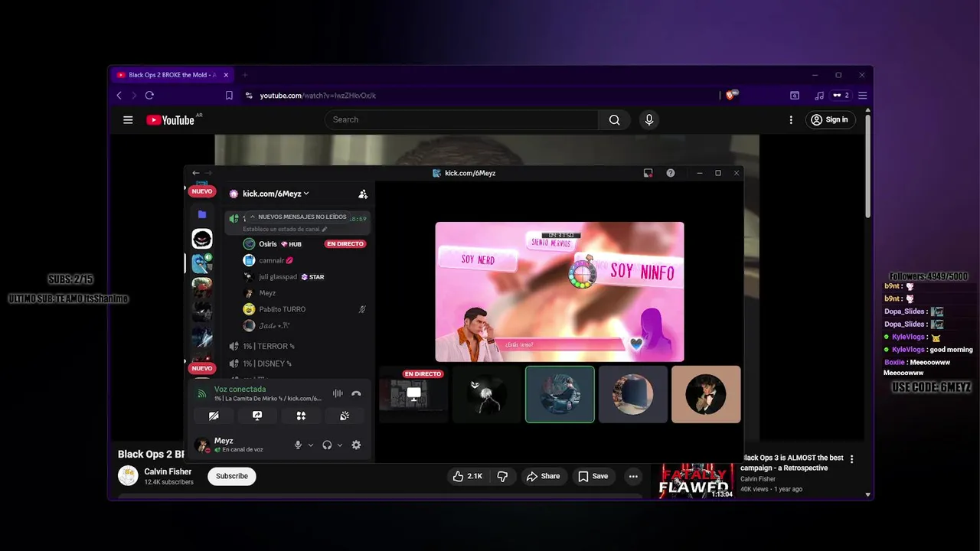Click the Voz conectada connection status
The width and height of the screenshot is (980, 551).
[x=240, y=389]
